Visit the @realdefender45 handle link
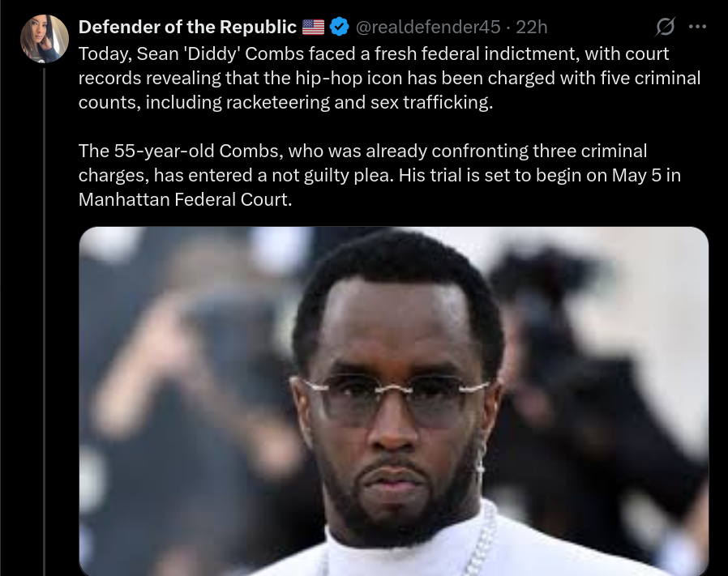The image size is (728, 576). pyautogui.click(x=428, y=27)
